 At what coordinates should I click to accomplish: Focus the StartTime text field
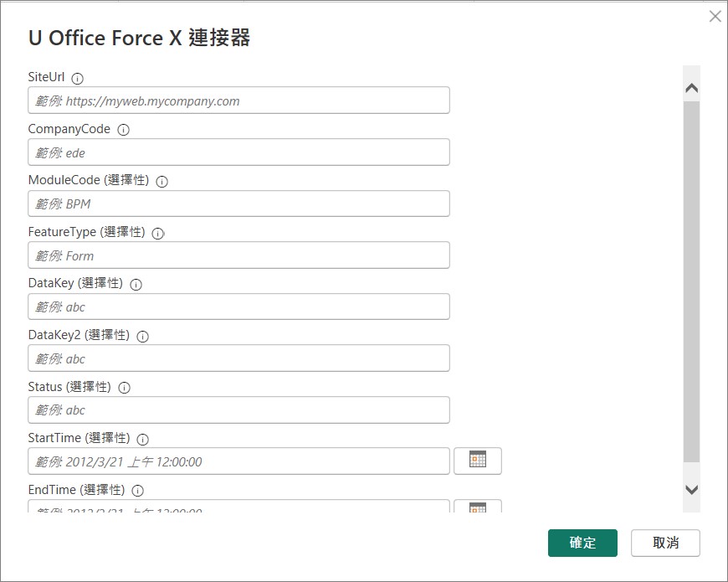[238, 461]
